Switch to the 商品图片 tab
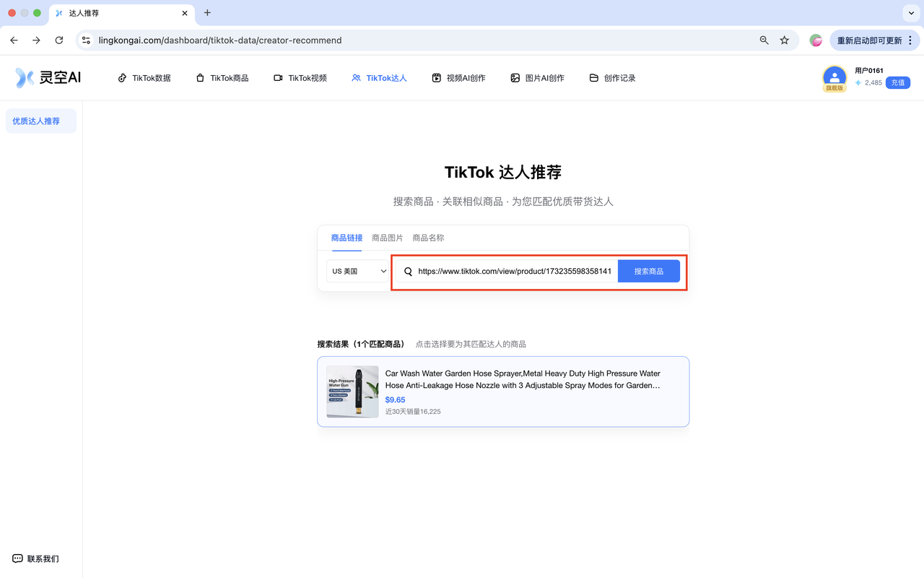924x578 pixels. tap(388, 238)
